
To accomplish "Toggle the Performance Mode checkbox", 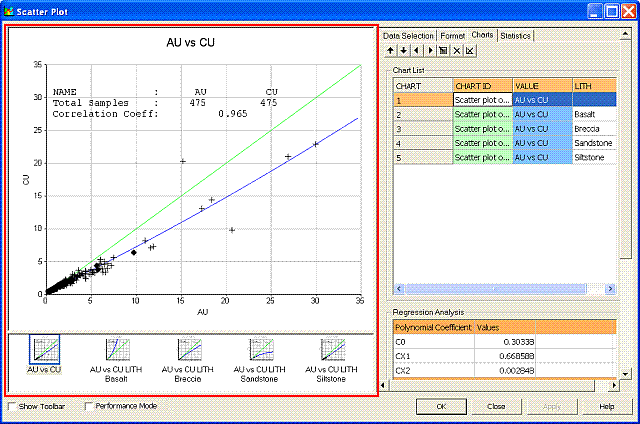I will click(89, 407).
